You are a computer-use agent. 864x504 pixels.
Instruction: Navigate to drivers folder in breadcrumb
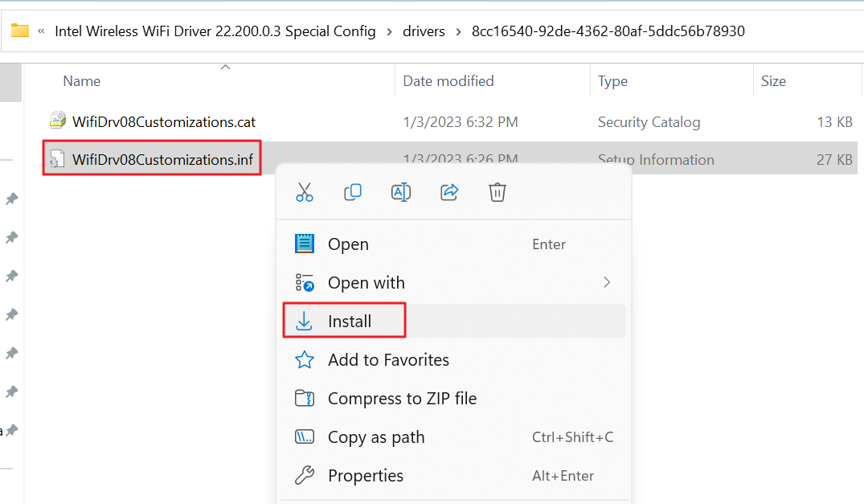[x=424, y=31]
